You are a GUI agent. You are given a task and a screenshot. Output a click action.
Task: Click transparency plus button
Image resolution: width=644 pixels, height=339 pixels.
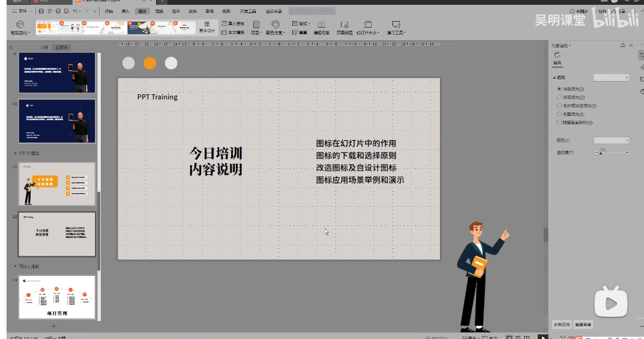pos(627,153)
